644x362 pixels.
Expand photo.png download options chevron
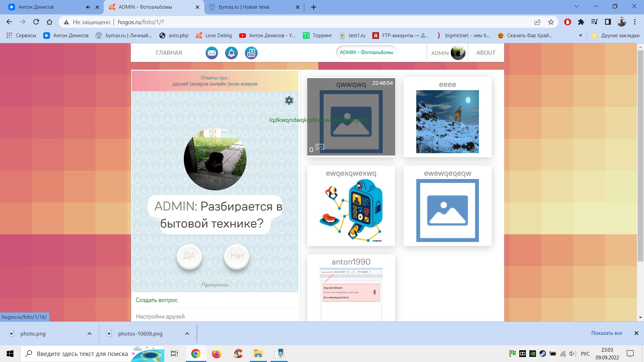[x=89, y=334]
